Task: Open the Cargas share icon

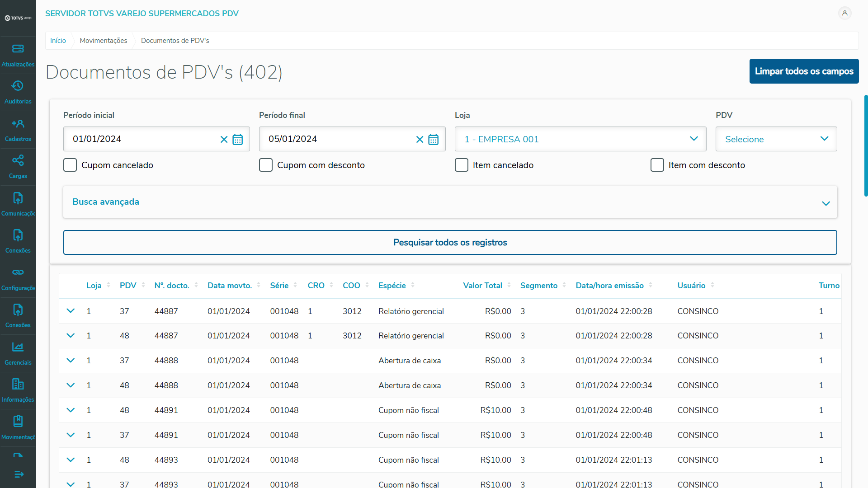Action: [18, 160]
